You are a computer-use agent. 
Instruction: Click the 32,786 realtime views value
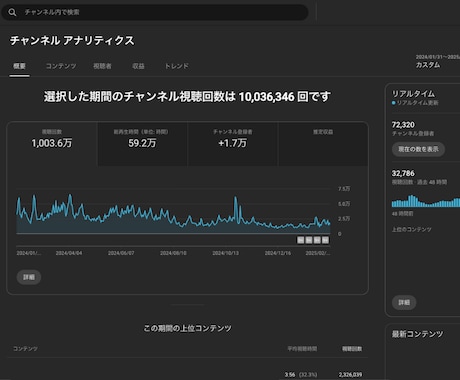click(x=403, y=173)
